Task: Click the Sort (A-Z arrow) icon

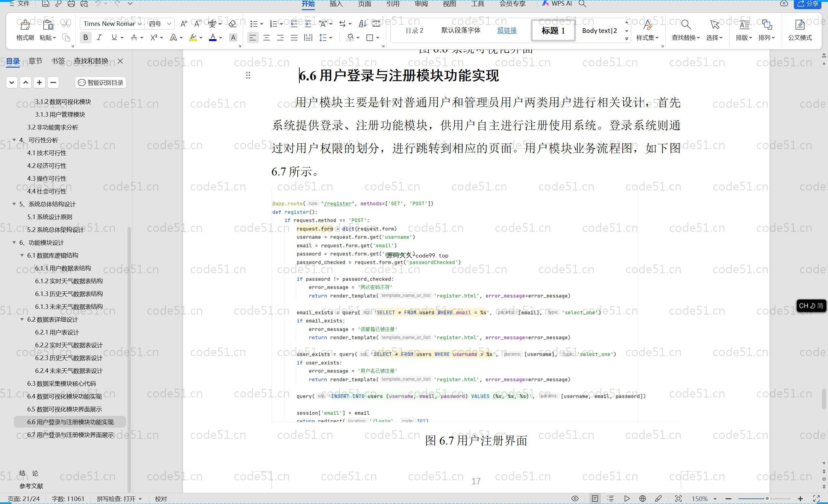Action: pyautogui.click(x=363, y=24)
